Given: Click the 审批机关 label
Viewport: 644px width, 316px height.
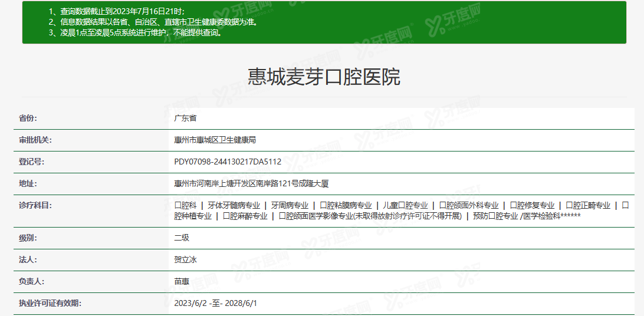Looking at the screenshot, I should pos(35,140).
